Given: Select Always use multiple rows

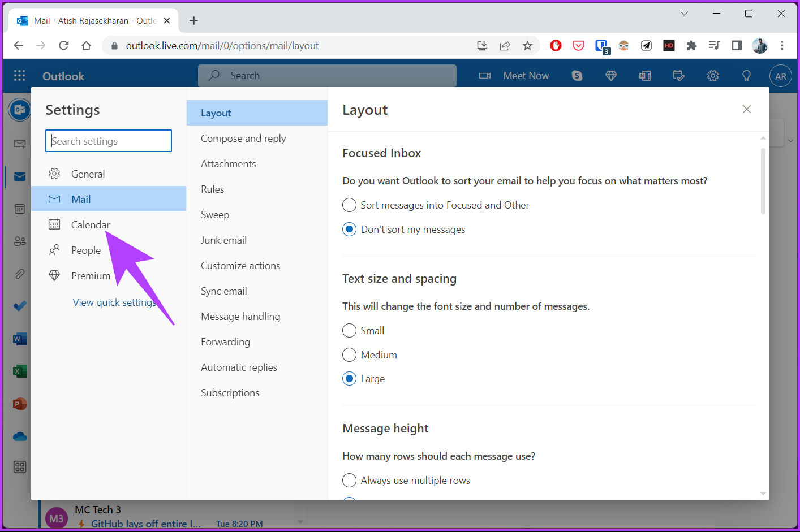Looking at the screenshot, I should (406, 481).
